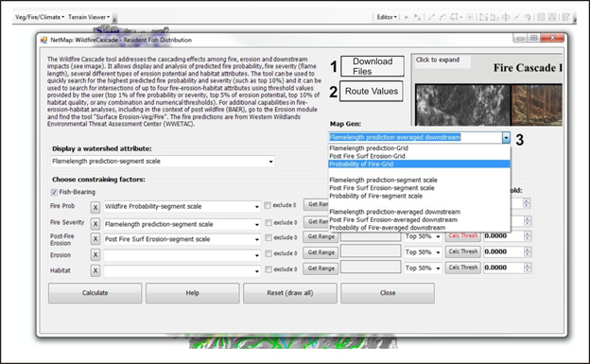Clear the Habitat row X button
This screenshot has height=364, width=590.
pos(95,270)
